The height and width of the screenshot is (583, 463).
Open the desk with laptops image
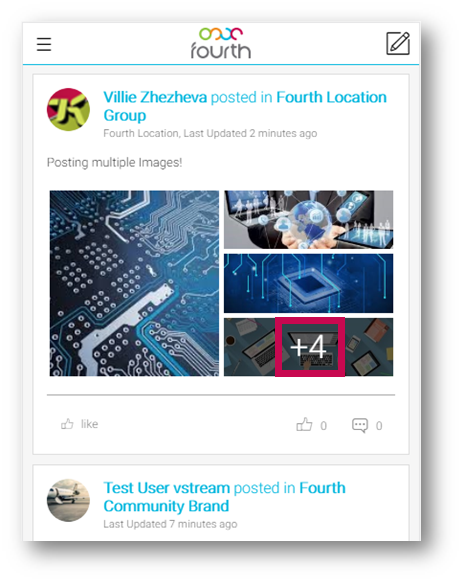click(x=308, y=347)
